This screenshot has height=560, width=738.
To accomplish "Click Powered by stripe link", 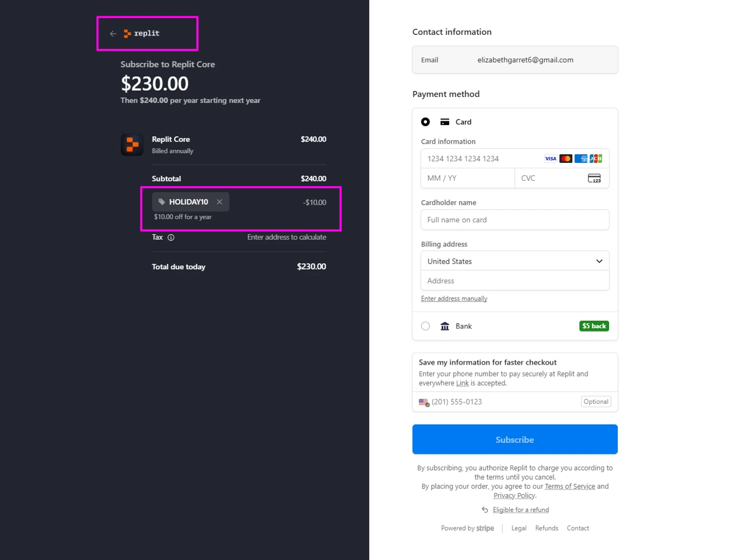I will tap(467, 528).
